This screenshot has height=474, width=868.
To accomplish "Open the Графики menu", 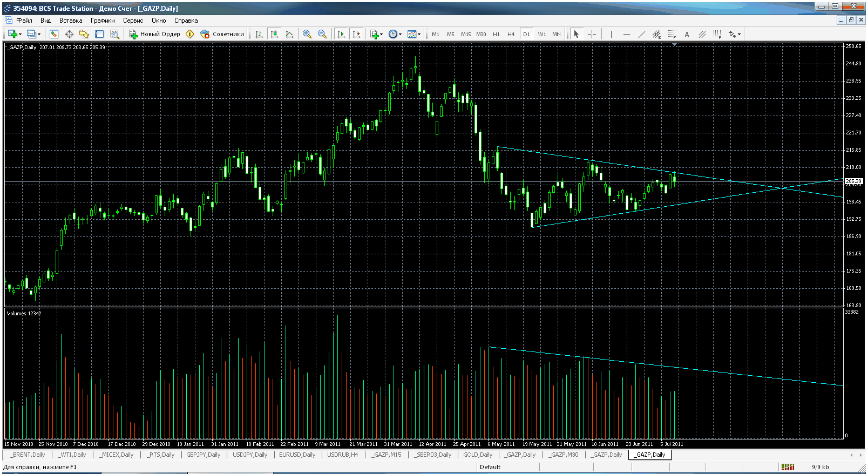I will click(x=103, y=21).
